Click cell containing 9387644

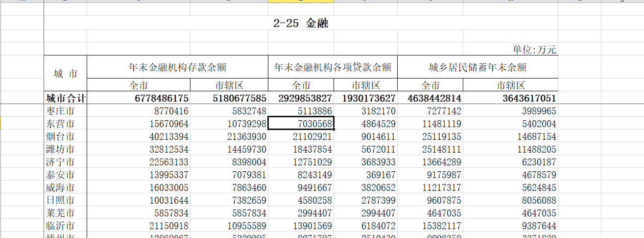pos(510,226)
